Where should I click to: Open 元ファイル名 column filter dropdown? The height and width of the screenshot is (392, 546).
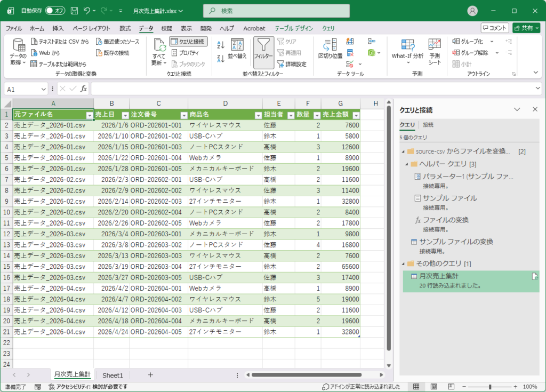[x=90, y=115]
